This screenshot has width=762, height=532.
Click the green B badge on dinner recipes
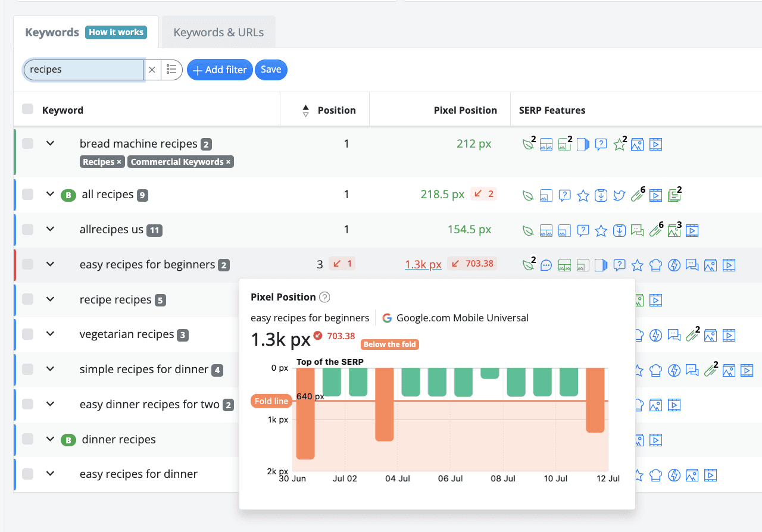tap(68, 440)
